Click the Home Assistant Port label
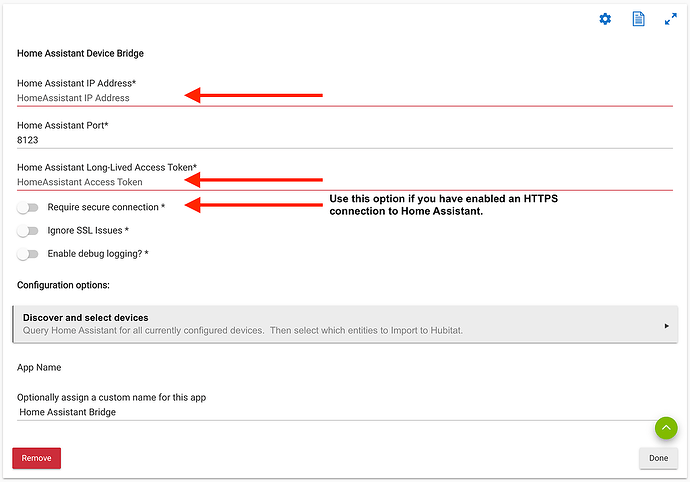 (62, 125)
